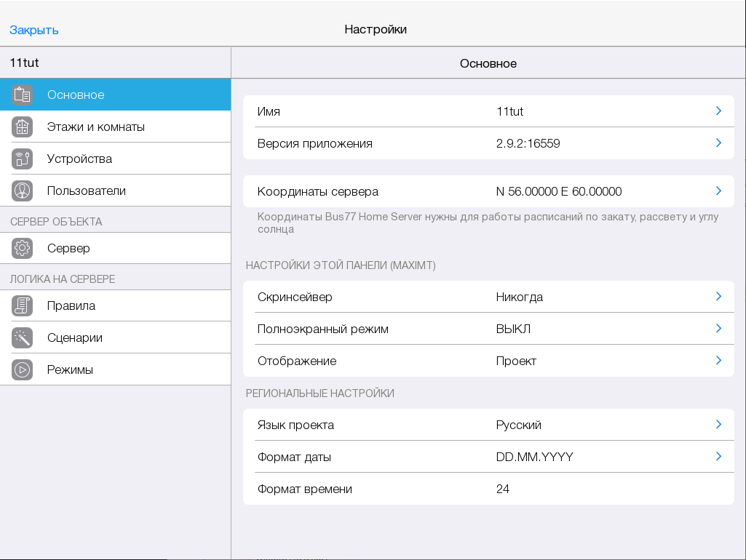Tap the Формат времени 24 row
Screen dimensions: 746x560
pyautogui.click(x=488, y=489)
